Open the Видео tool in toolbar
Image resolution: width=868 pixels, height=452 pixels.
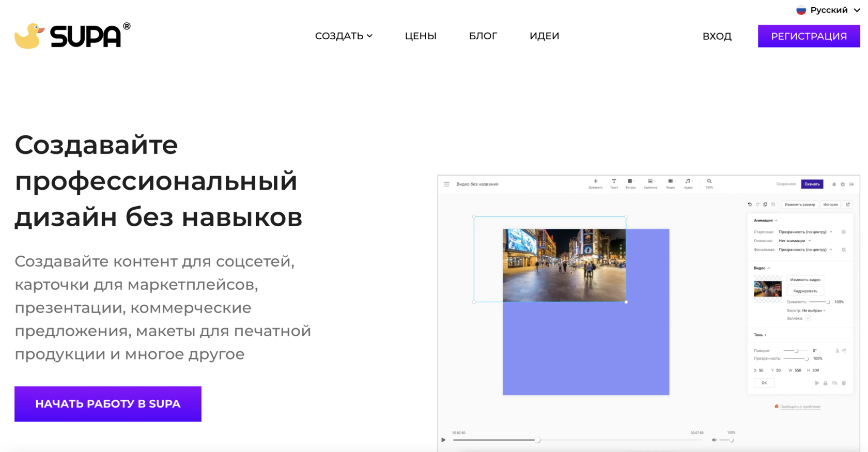(x=671, y=183)
